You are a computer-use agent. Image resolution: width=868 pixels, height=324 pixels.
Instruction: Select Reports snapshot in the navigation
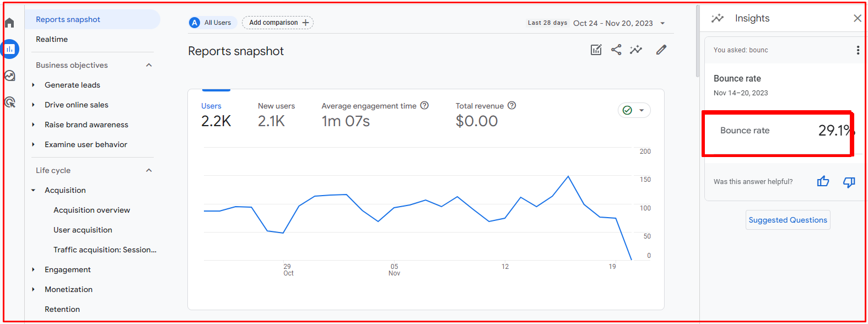(x=93, y=19)
